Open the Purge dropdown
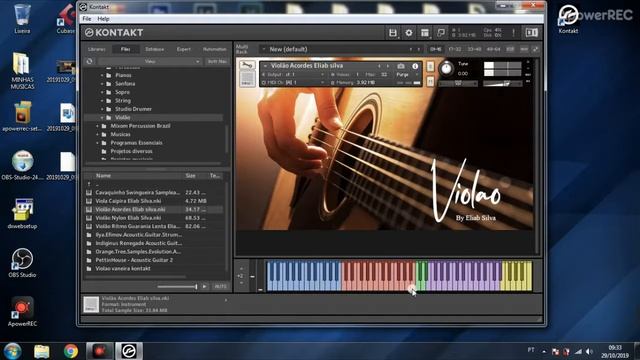640x360 pixels. click(x=406, y=74)
